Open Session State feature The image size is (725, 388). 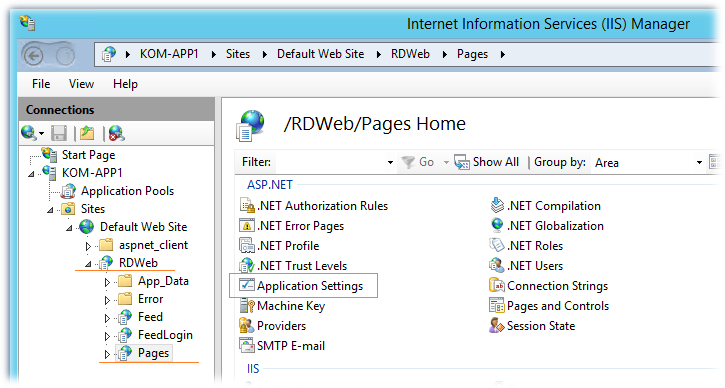click(x=533, y=326)
